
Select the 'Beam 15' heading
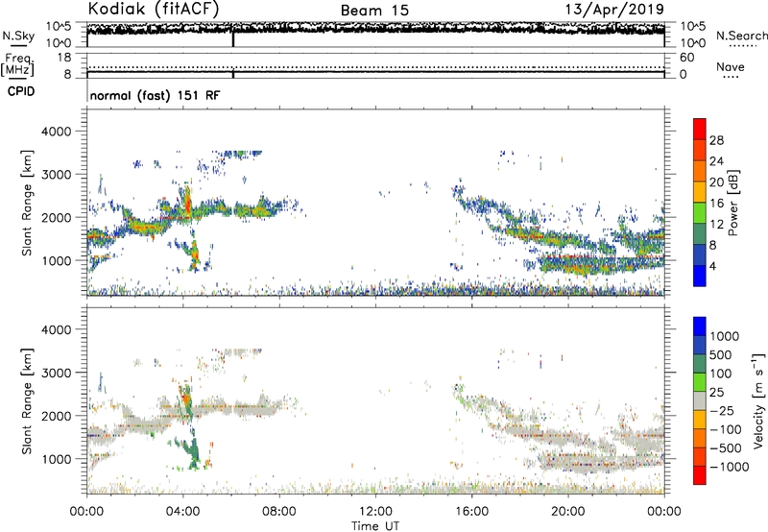(374, 11)
